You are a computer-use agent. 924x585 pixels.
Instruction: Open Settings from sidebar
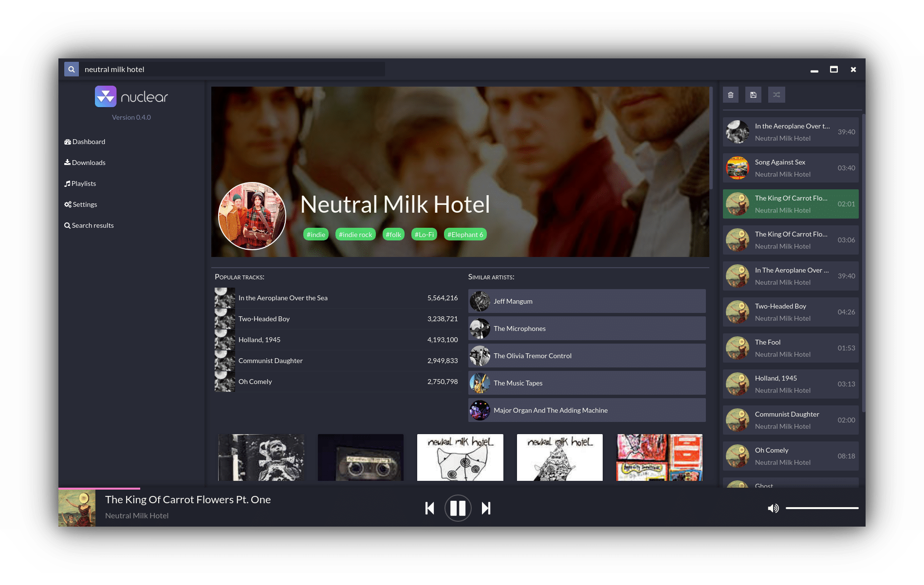[81, 204]
